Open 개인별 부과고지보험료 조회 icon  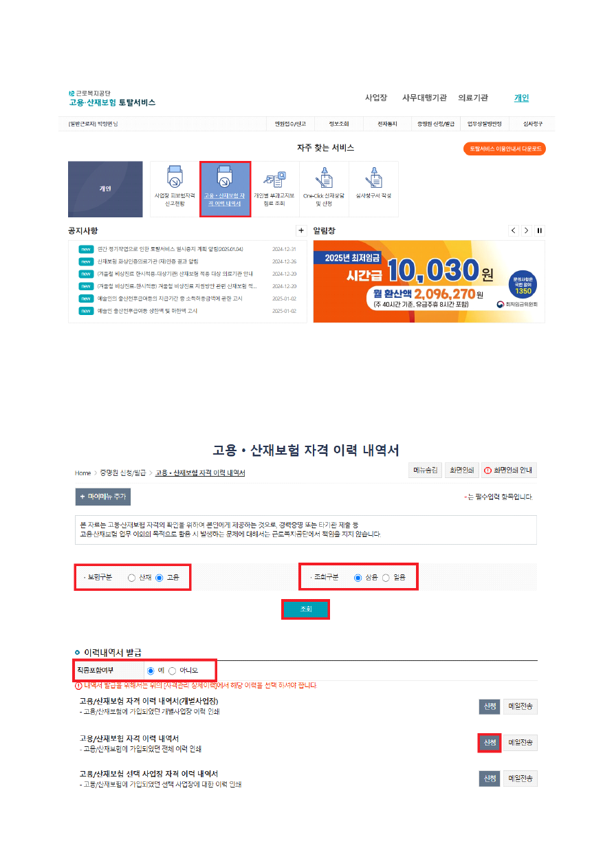(274, 189)
